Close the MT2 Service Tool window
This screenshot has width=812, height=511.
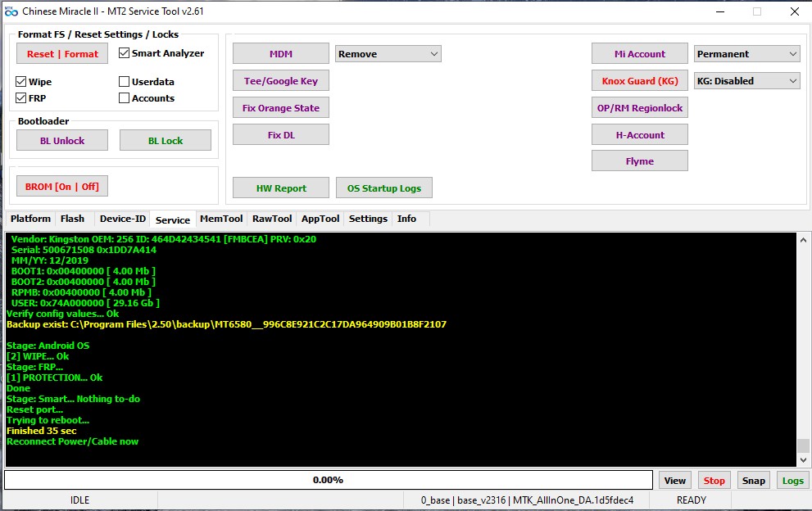click(x=795, y=11)
